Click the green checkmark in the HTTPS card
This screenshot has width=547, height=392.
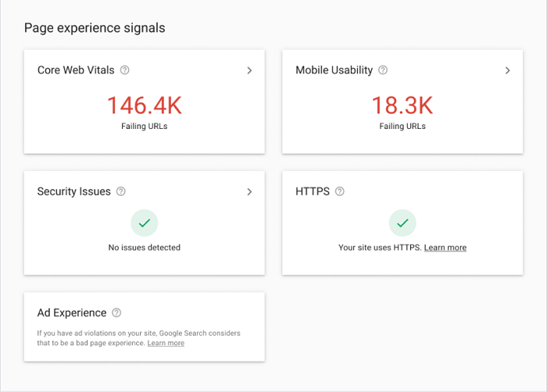click(402, 223)
